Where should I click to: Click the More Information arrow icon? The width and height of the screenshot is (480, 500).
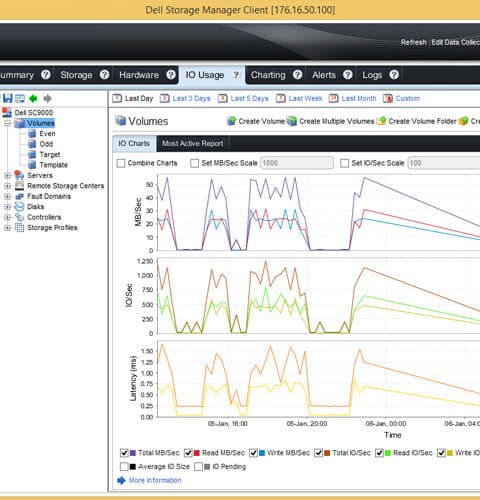(x=121, y=480)
